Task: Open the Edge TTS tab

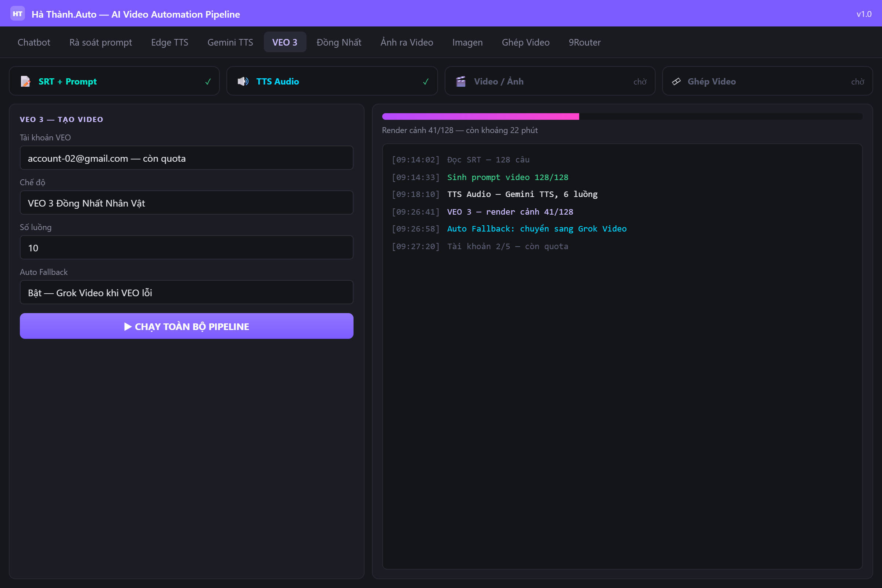Action: click(x=169, y=42)
